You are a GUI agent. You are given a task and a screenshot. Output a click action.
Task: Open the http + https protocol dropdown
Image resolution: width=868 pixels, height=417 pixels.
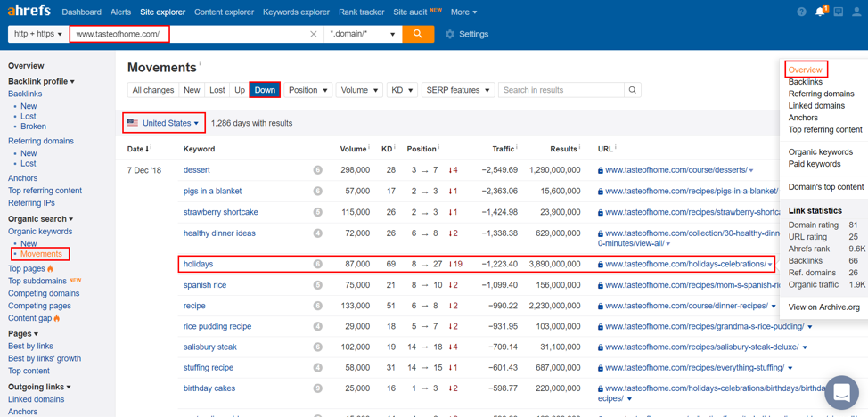pyautogui.click(x=38, y=34)
